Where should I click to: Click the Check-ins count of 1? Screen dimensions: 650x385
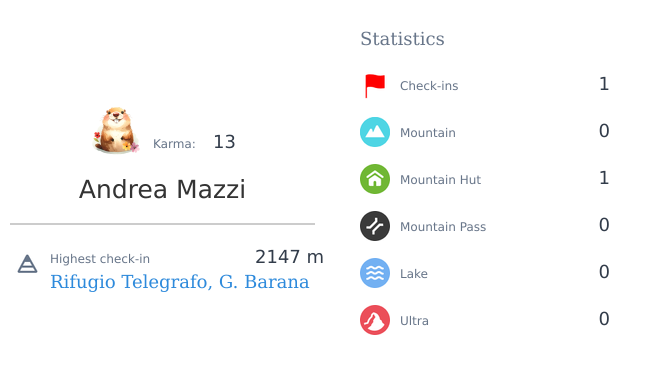(604, 84)
